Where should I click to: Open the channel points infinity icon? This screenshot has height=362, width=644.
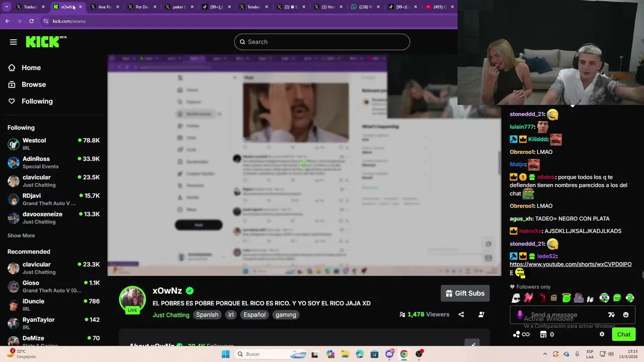521,334
